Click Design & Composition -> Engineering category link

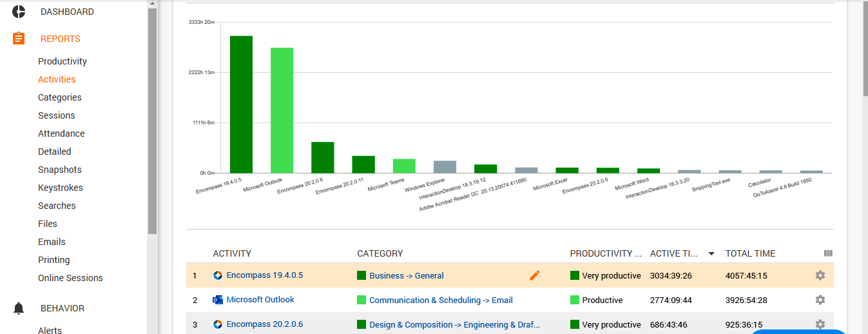[x=454, y=324]
